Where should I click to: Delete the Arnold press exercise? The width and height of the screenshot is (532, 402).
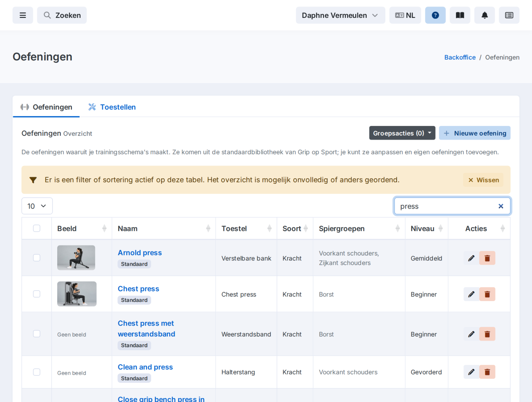(x=487, y=258)
